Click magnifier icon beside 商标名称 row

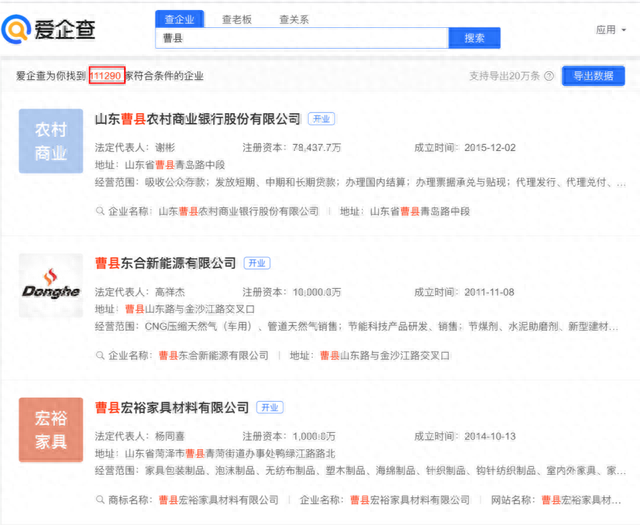pos(99,499)
